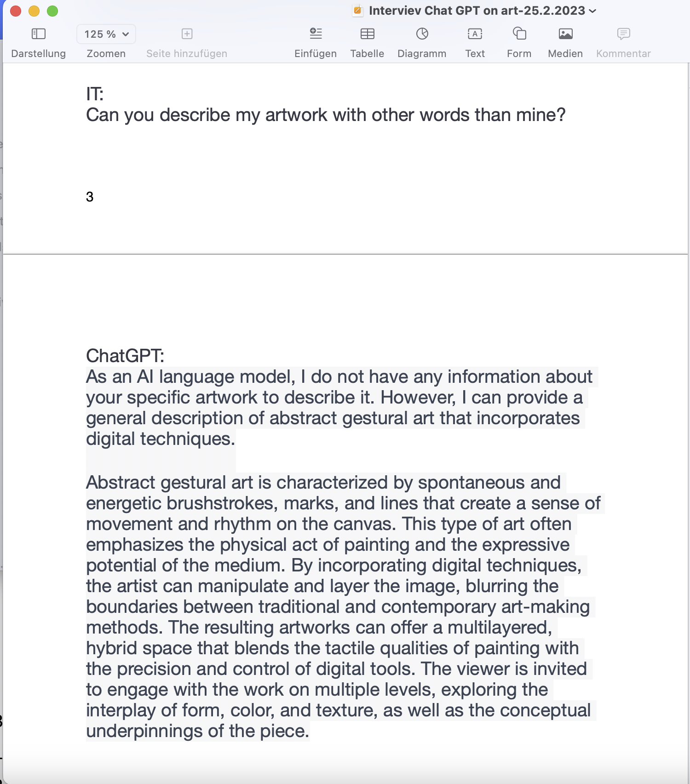The width and height of the screenshot is (690, 784).
Task: Click the Seite hinzufügen plus icon
Action: [187, 34]
